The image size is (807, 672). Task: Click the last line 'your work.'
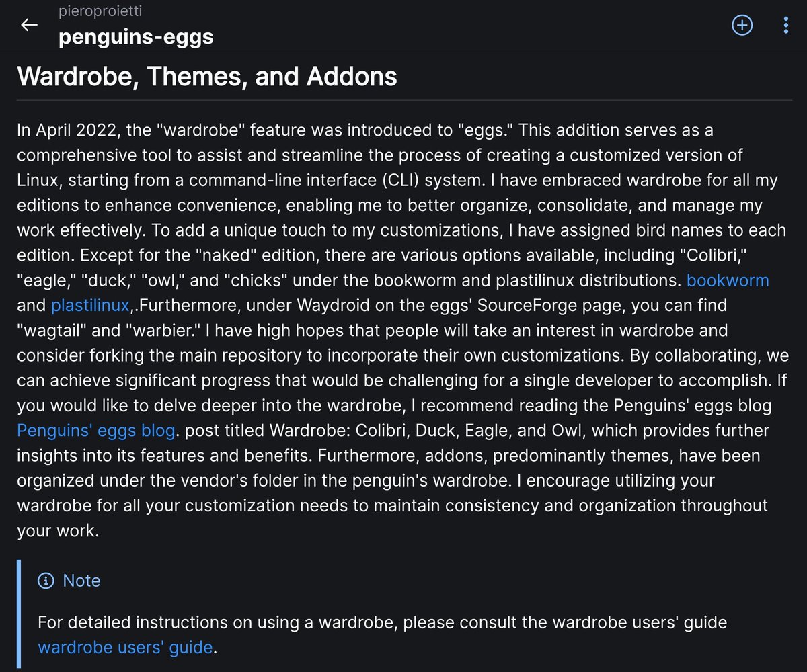[58, 531]
